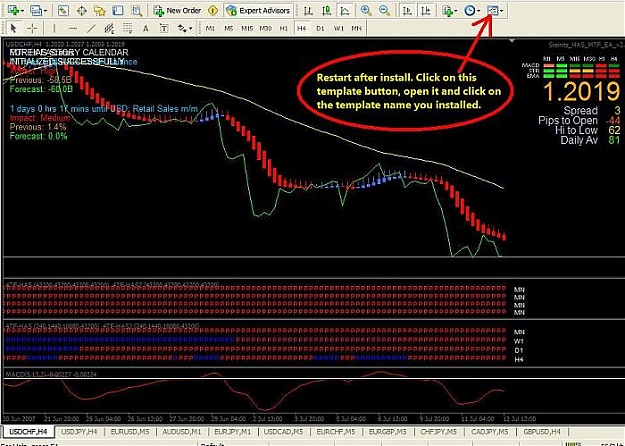Select the horizontal line drawing tool
This screenshot has height=446, width=625.
(73, 28)
